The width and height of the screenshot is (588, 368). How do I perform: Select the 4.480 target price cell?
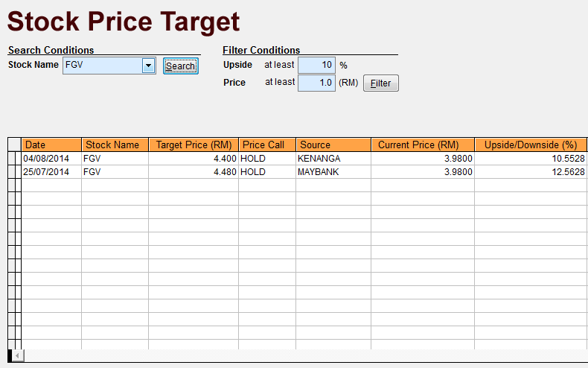tap(194, 172)
